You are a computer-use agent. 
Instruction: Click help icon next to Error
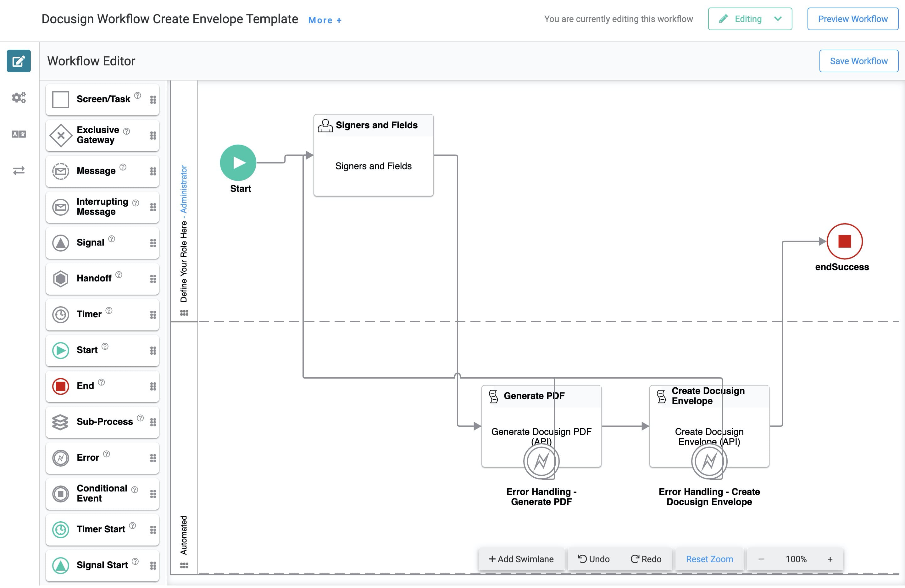point(107,454)
